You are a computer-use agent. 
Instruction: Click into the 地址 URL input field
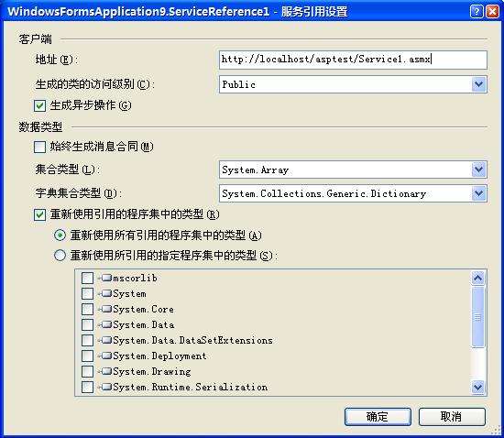[353, 60]
